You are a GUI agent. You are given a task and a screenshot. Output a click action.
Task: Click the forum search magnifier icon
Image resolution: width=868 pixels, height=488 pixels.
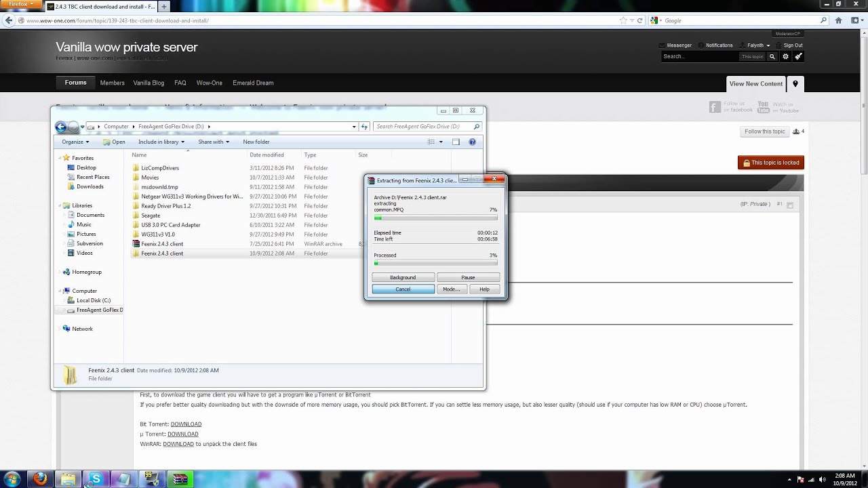pos(772,56)
